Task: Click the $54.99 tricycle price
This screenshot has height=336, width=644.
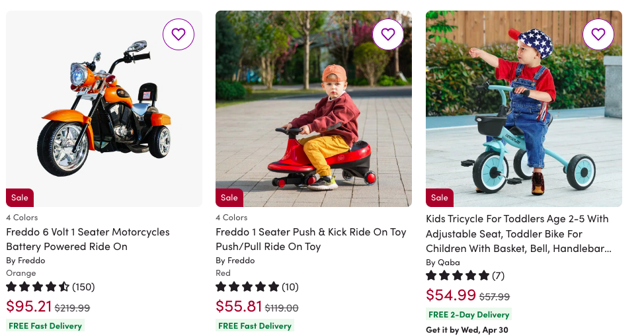Action: pos(451,295)
